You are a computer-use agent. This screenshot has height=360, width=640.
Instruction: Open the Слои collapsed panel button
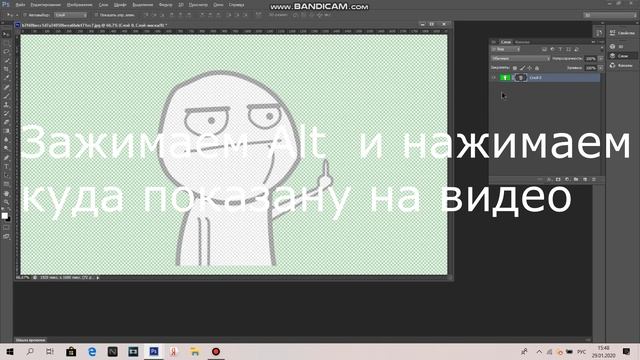tap(622, 56)
